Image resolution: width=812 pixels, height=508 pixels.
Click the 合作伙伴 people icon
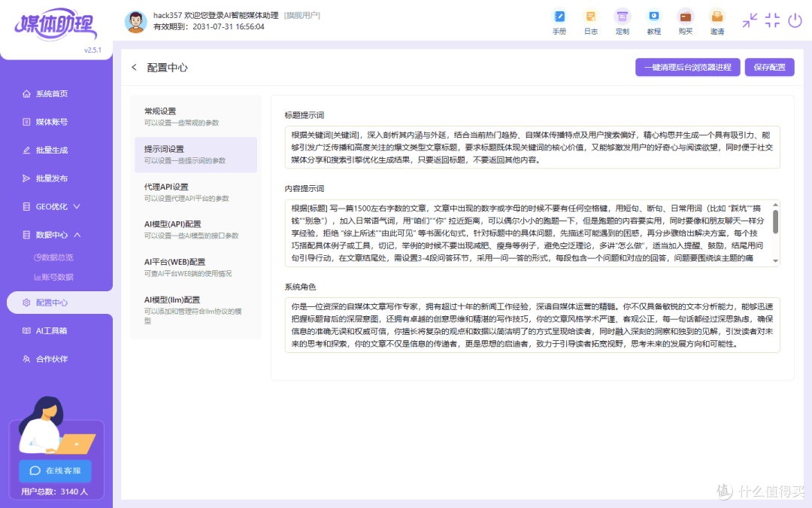26,359
